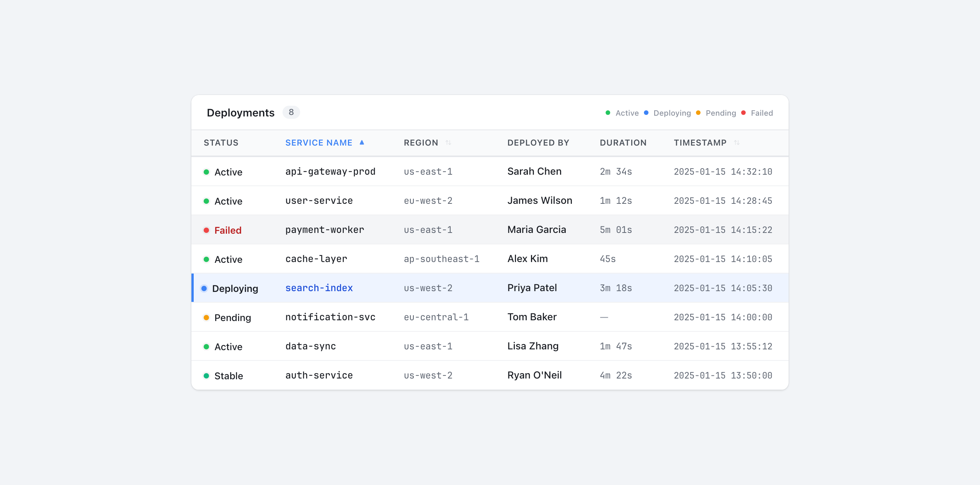Click deployer name Sarah Chen

coord(534,172)
